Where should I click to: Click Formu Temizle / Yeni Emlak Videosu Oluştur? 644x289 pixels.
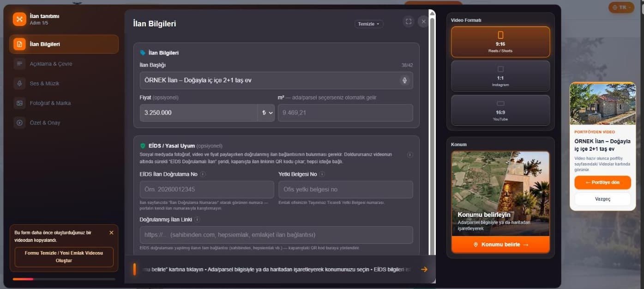point(64,257)
